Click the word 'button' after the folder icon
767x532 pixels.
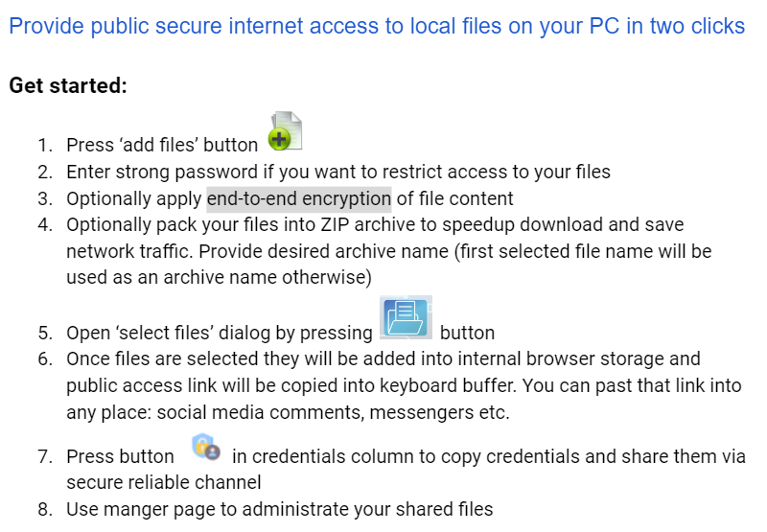[467, 333]
